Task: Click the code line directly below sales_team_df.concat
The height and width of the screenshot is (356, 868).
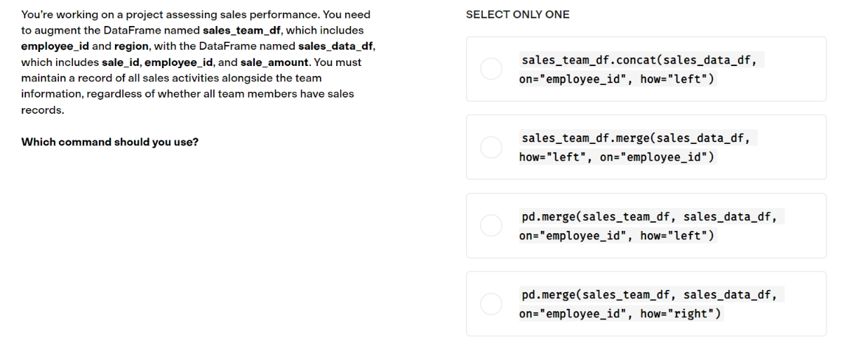Action: click(x=617, y=79)
